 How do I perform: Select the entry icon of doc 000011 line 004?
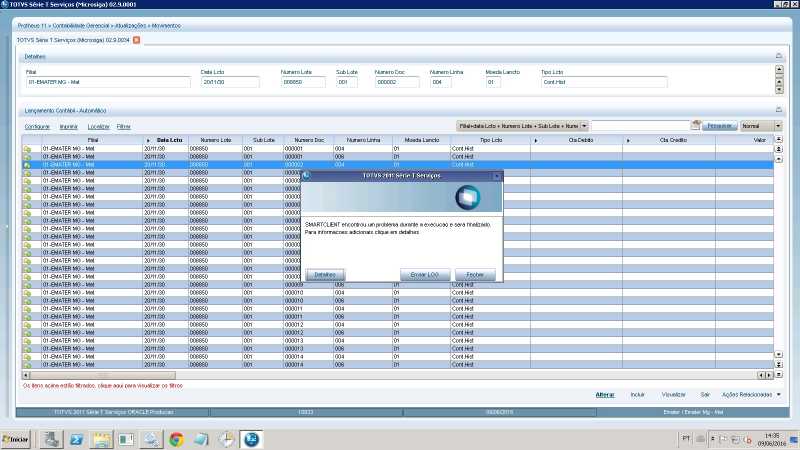[x=27, y=309]
